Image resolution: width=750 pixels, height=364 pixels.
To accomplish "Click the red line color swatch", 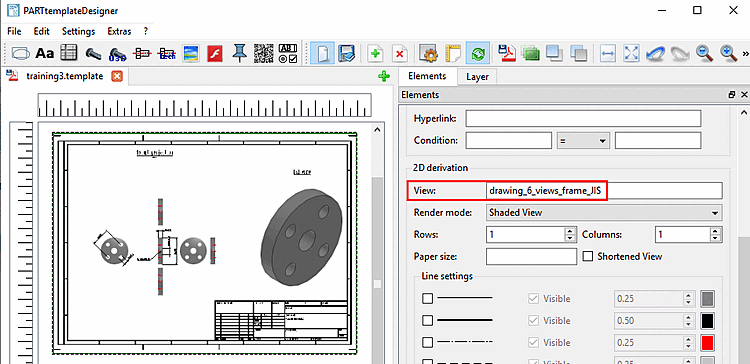I will pyautogui.click(x=707, y=342).
